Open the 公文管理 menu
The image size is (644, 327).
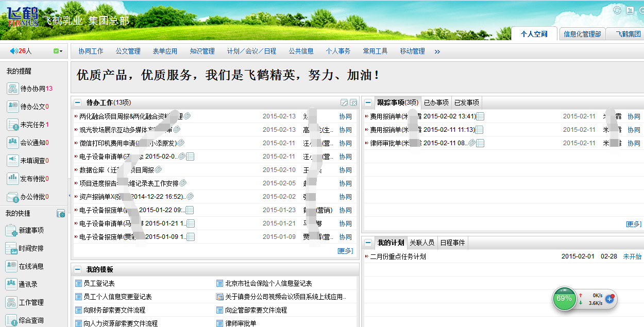pyautogui.click(x=128, y=51)
